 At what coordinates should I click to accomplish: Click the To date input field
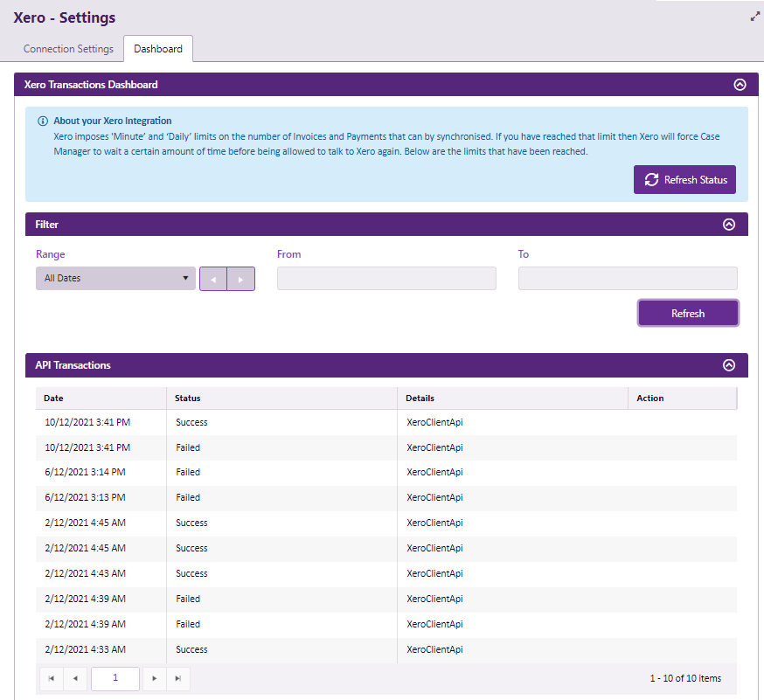(x=628, y=279)
